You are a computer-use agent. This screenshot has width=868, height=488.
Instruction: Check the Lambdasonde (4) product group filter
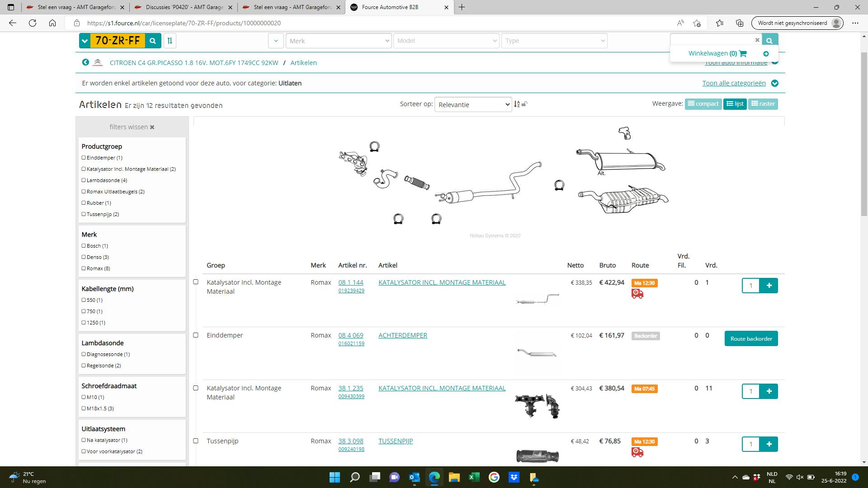tap(84, 180)
